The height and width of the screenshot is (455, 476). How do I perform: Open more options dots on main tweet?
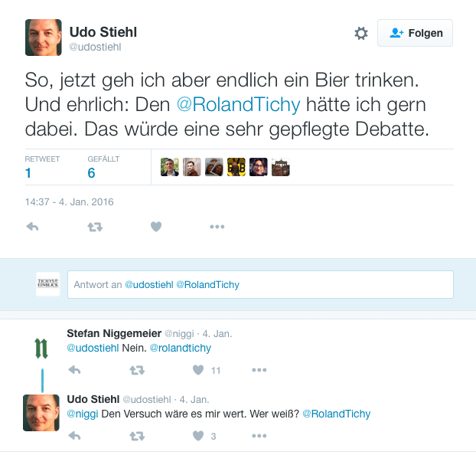(217, 227)
